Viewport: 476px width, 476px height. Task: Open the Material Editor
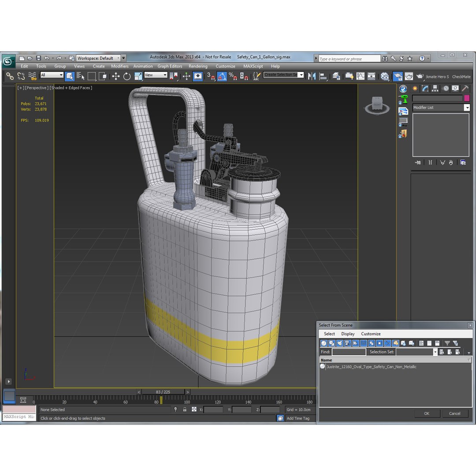pos(385,76)
